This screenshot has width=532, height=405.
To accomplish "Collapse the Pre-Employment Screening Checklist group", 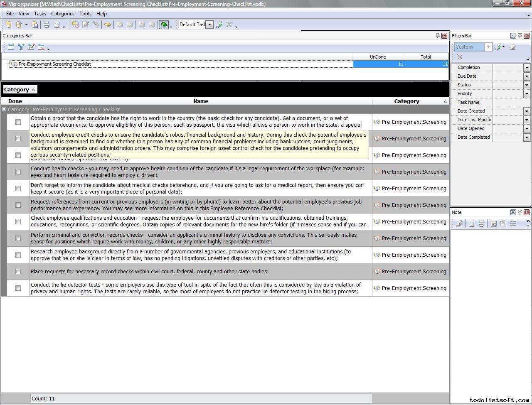I will 4,110.
